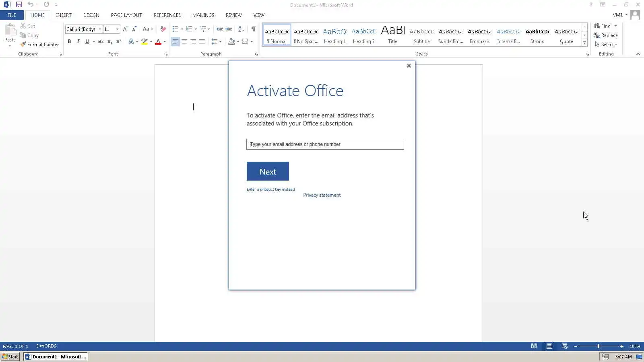Screen dimensions: 644x362
Task: Click the user account avatar icon
Action: [635, 15]
